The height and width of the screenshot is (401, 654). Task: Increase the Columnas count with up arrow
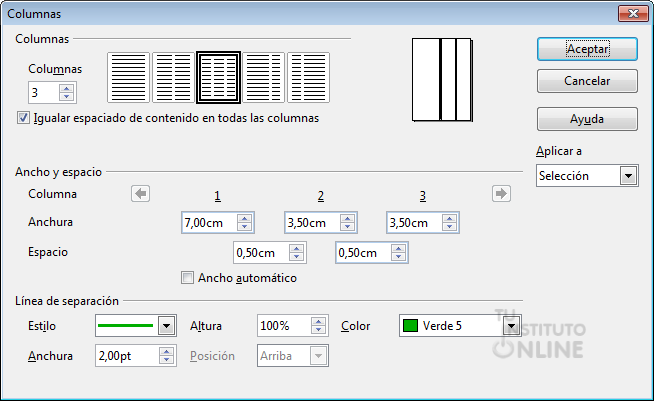pos(67,88)
